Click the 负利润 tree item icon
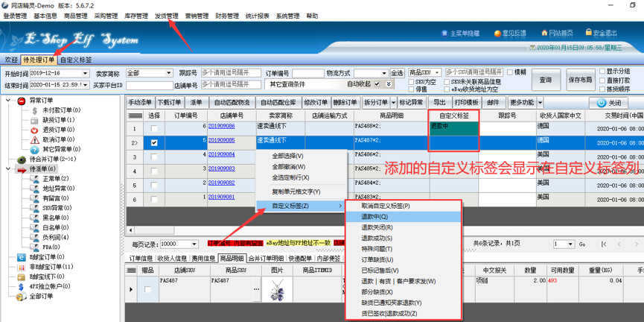This screenshot has height=322, width=644. (x=34, y=238)
